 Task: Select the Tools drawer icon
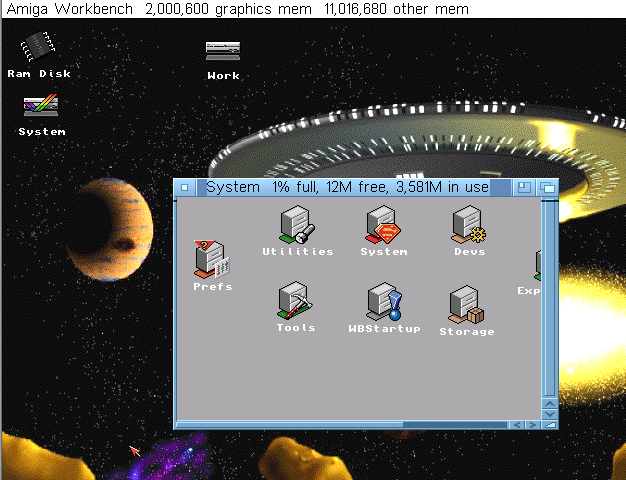tap(295, 300)
